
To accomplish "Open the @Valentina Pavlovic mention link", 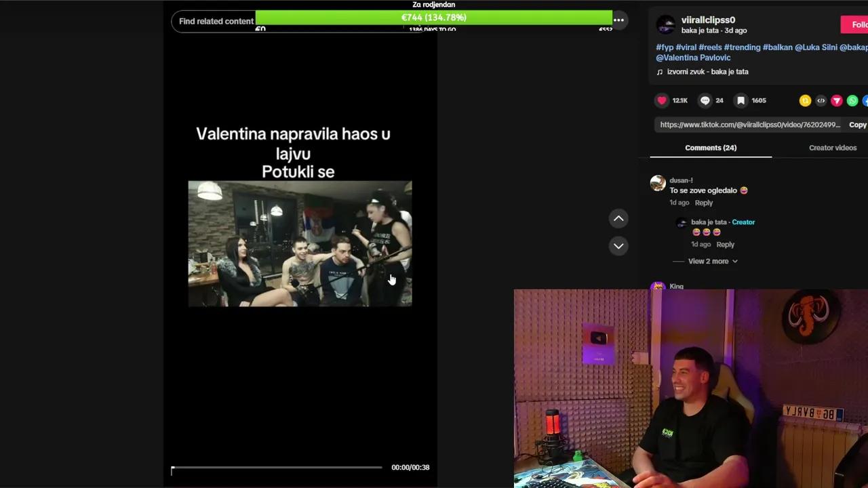I will (692, 58).
